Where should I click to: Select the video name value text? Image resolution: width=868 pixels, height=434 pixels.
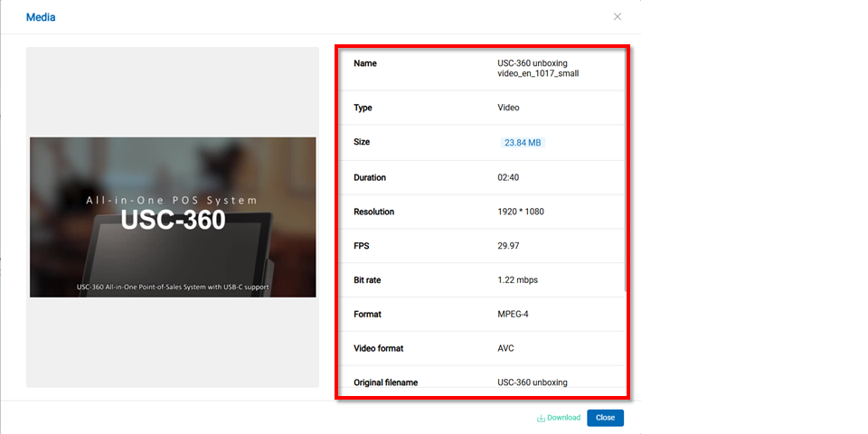point(538,69)
